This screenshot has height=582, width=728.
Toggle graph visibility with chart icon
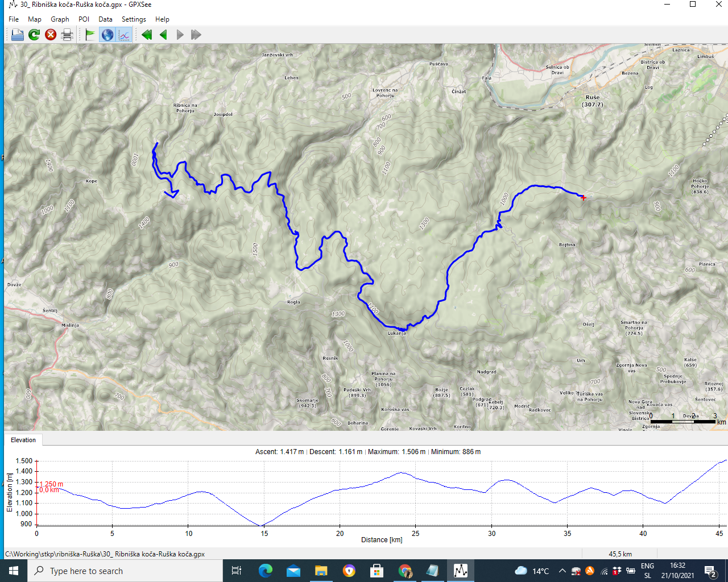[x=124, y=35]
